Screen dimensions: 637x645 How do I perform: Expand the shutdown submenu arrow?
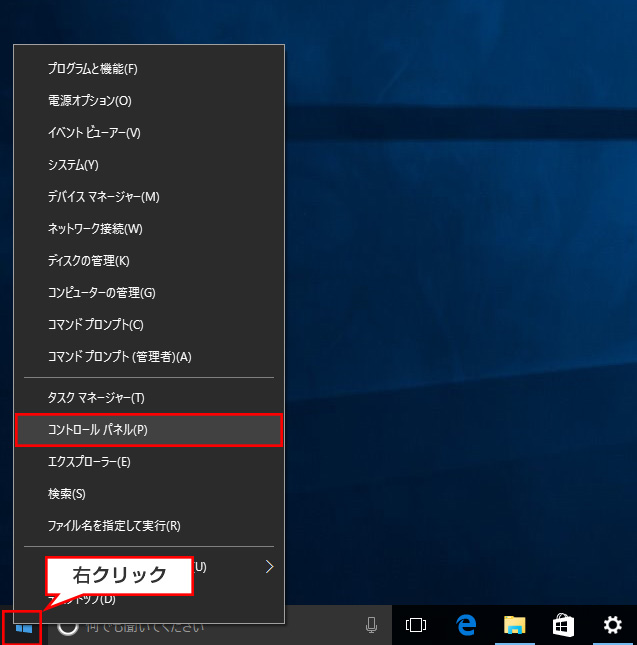pos(268,567)
